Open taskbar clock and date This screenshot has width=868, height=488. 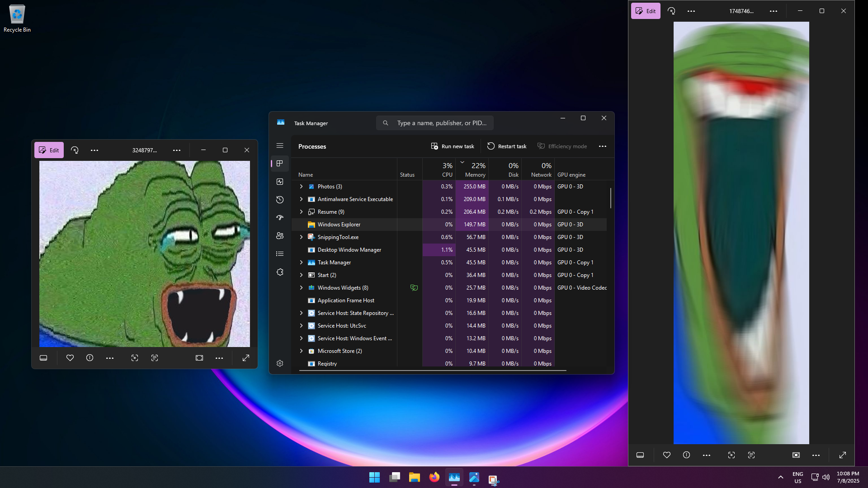pos(848,477)
